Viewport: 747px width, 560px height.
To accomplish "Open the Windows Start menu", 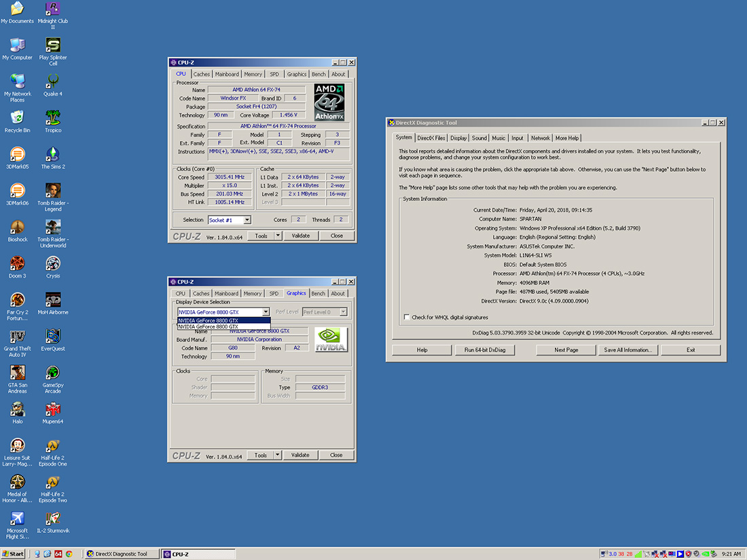I will [14, 554].
